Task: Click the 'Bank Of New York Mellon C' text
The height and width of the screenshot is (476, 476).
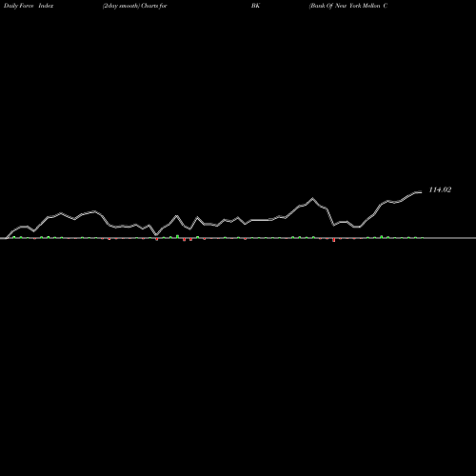Action: pos(348,6)
